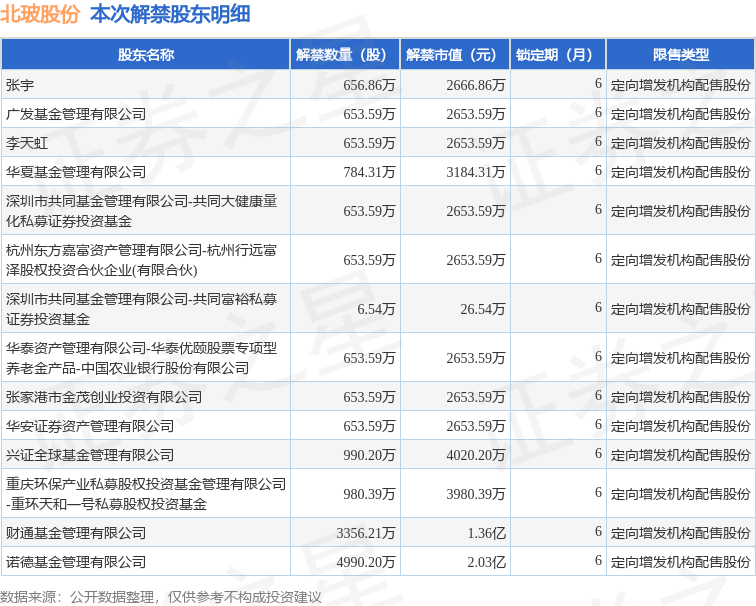Click market value 2.03亿
Screen dimensions: 756x606
pyautogui.click(x=486, y=562)
